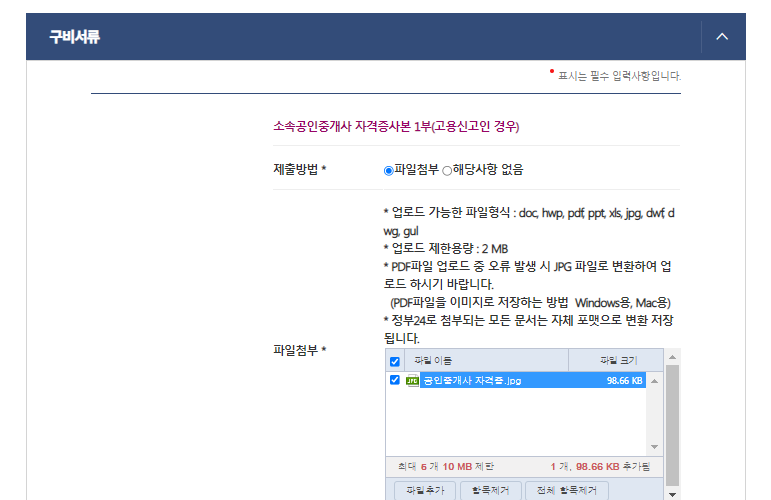Screen dimensions: 771x500
Task: Click the file list inner scroll up arrow
Action: coord(654,381)
